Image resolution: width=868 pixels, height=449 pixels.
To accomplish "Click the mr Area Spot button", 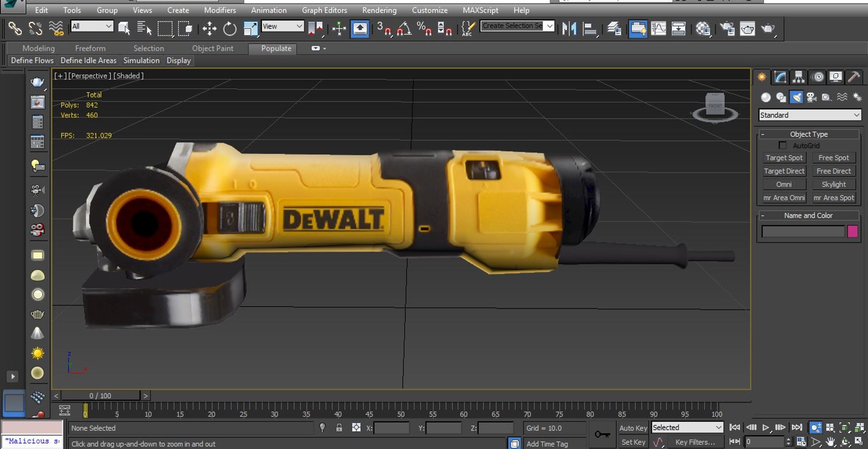I will pyautogui.click(x=834, y=198).
